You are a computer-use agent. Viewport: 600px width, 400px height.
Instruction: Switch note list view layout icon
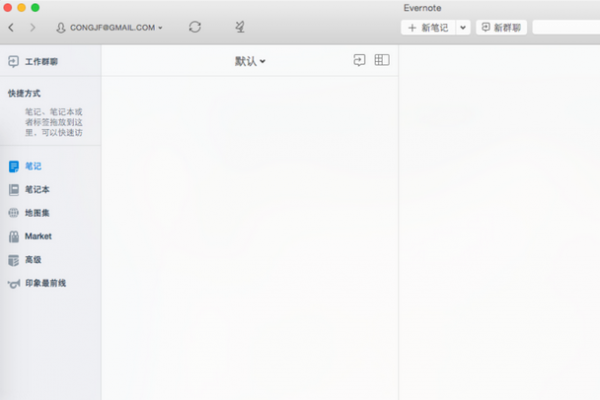click(x=381, y=61)
